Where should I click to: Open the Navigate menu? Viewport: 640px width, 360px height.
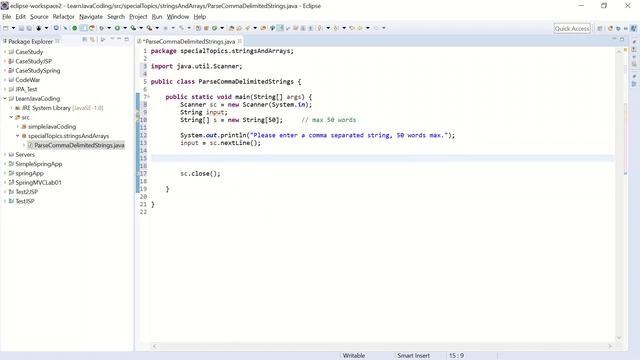click(91, 17)
